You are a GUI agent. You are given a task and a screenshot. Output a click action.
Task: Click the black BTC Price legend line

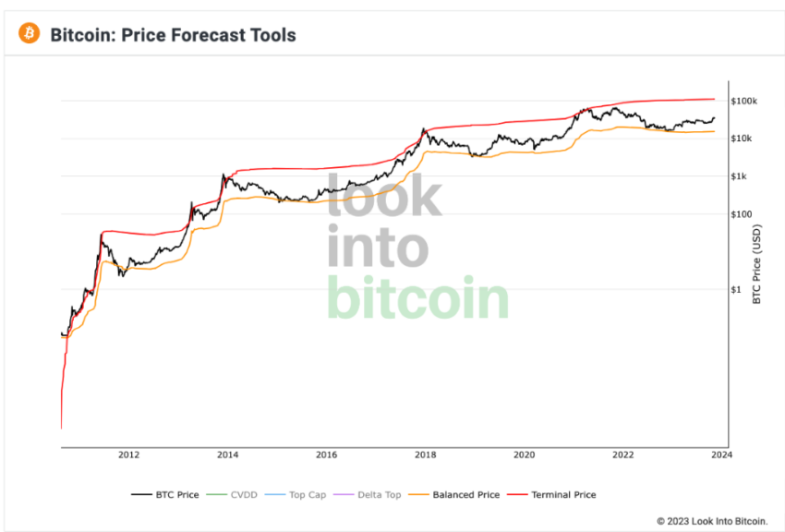tap(141, 494)
